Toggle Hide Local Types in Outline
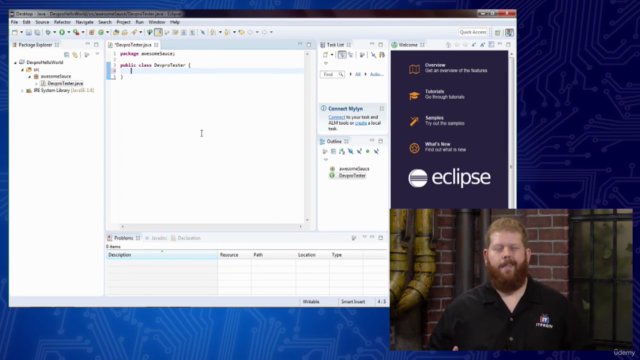 click(x=376, y=151)
